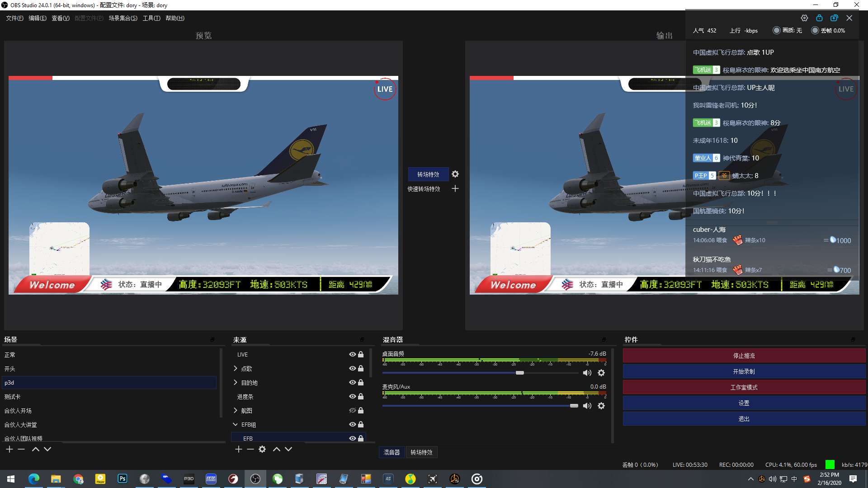Unlock the LIVE source lock
This screenshot has height=488, width=868.
tap(361, 355)
